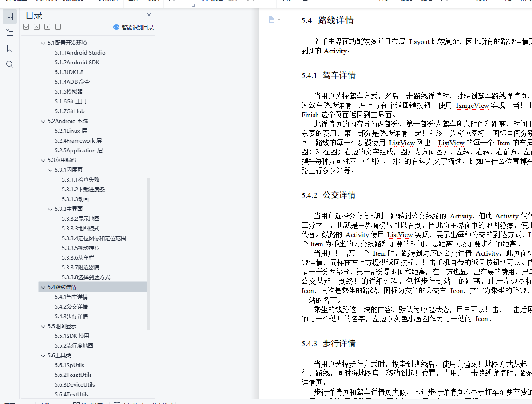
Task: Click the 智能识别目录 cloud icon
Action: [x=116, y=27]
